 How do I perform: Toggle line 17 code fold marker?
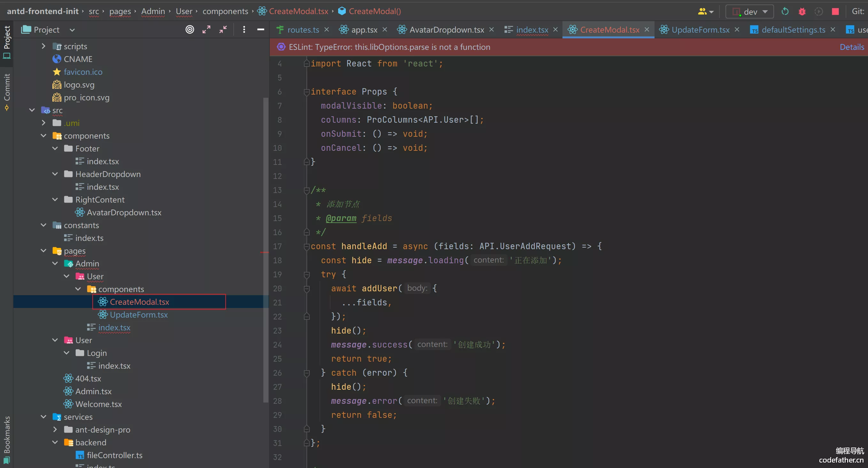click(305, 246)
